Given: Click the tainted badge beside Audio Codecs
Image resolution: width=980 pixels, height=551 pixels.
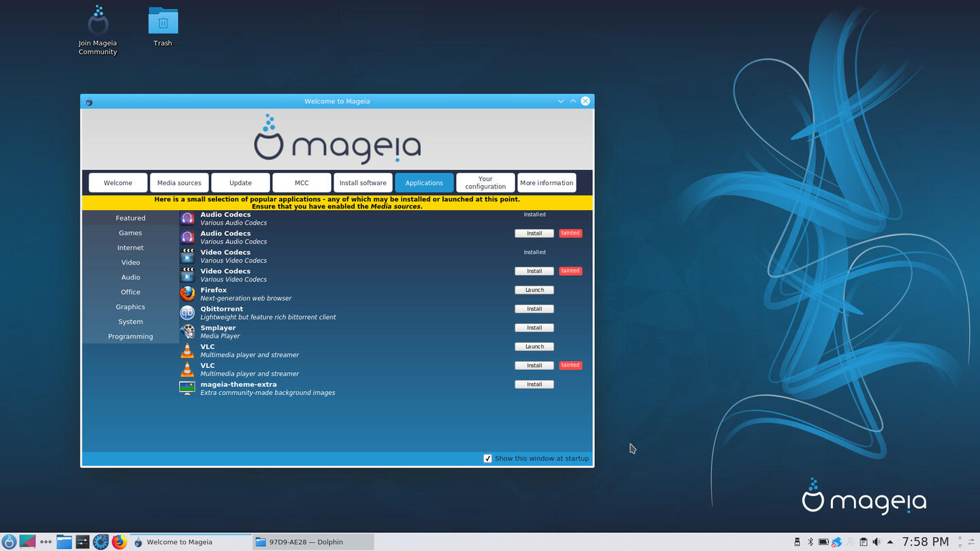Looking at the screenshot, I should 570,233.
